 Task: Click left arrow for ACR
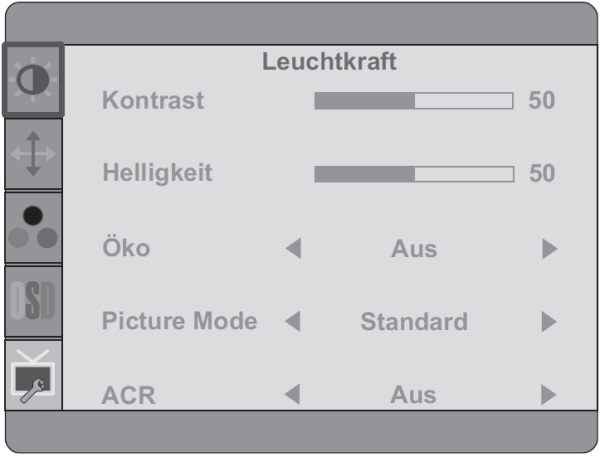(292, 395)
